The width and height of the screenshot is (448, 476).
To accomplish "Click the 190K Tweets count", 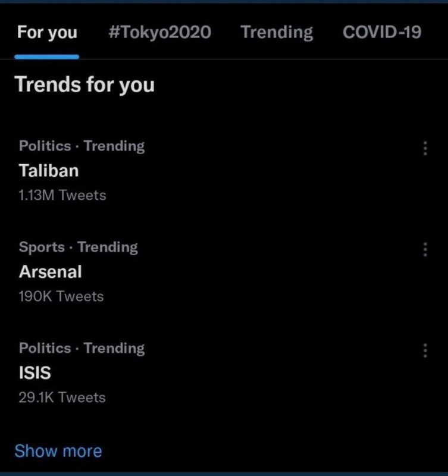I will pos(61,296).
